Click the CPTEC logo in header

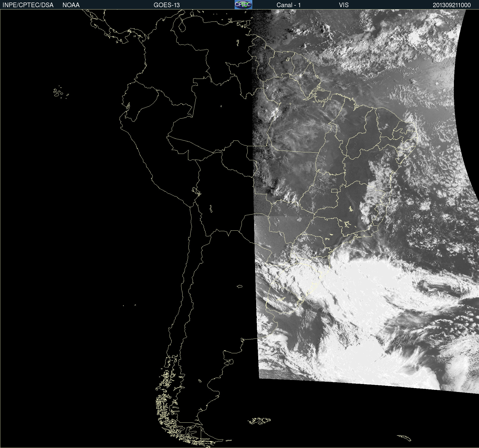point(243,5)
